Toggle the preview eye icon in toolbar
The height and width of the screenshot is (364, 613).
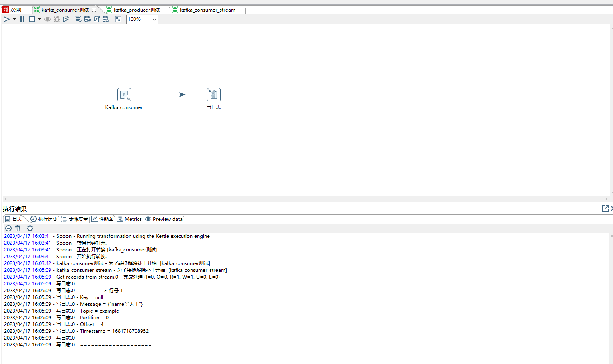(48, 19)
